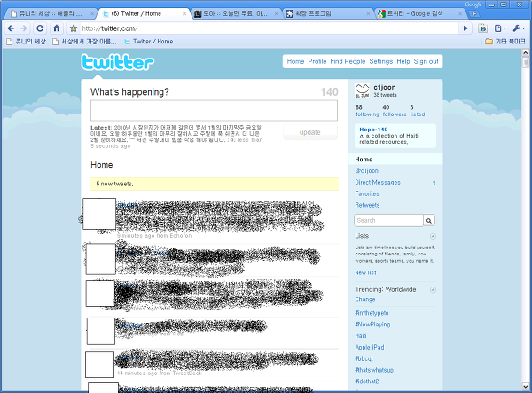Close the Google search tab
Viewport: 532px width, 393px height.
(x=460, y=14)
